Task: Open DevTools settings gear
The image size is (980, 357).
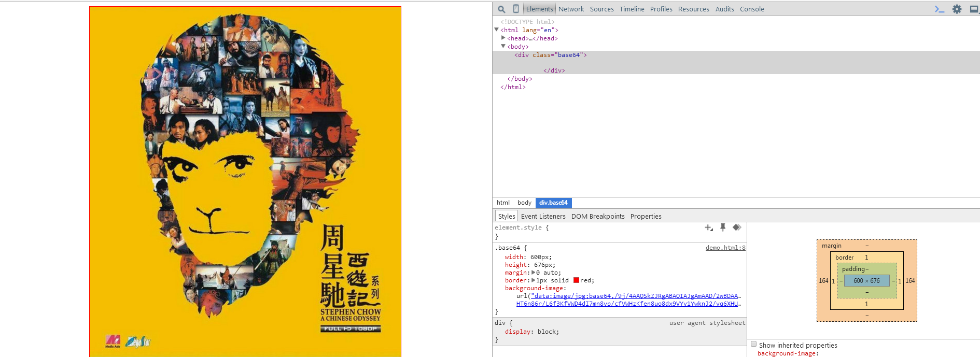Action: tap(957, 9)
